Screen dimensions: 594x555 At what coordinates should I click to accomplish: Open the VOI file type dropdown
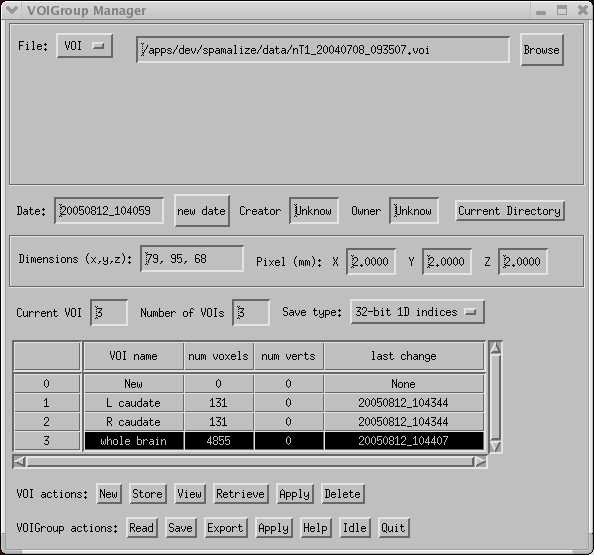click(x=84, y=46)
